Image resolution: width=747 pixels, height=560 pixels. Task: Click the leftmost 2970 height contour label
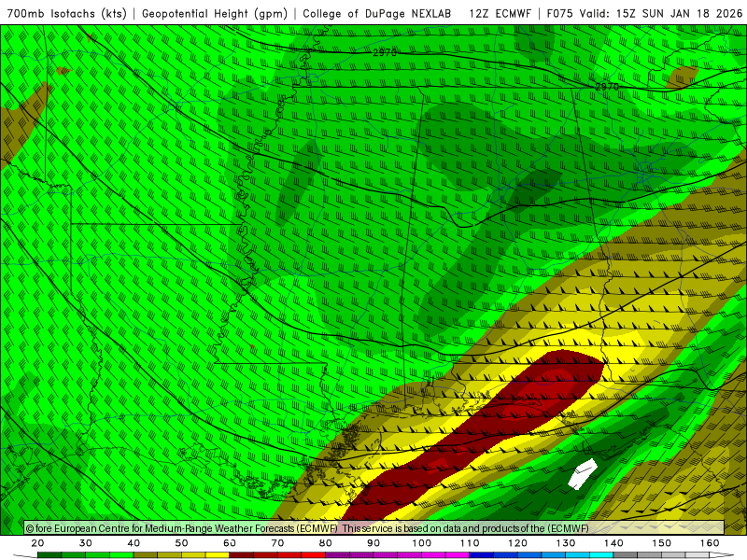(385, 52)
